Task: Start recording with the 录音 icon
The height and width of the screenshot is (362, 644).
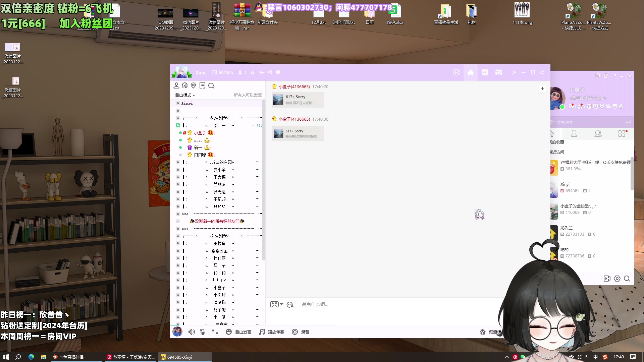Action: (x=295, y=332)
